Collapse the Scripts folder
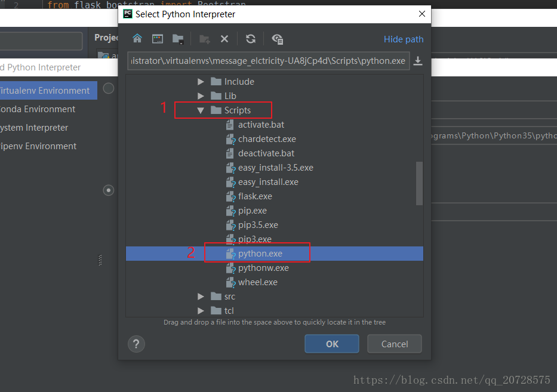Screen dimensions: 557x392 pos(201,110)
